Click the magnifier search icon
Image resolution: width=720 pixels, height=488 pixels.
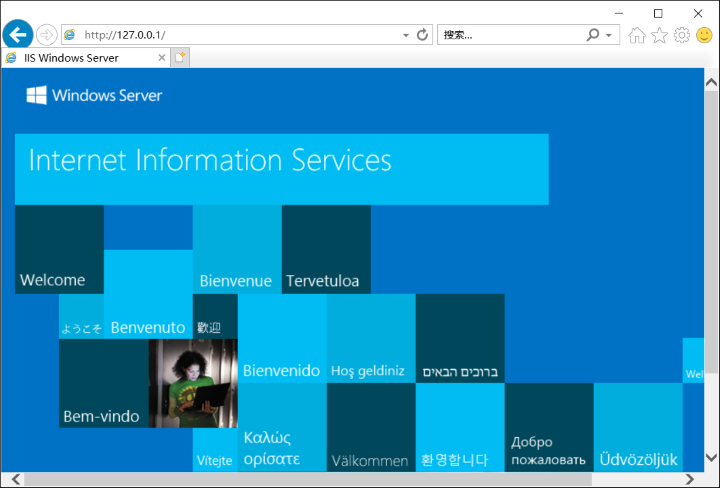click(x=593, y=35)
